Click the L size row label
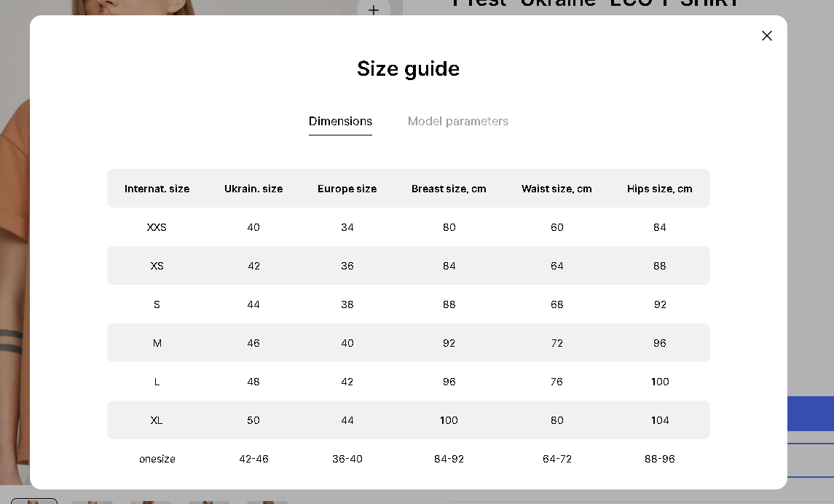The width and height of the screenshot is (834, 504). click(157, 382)
